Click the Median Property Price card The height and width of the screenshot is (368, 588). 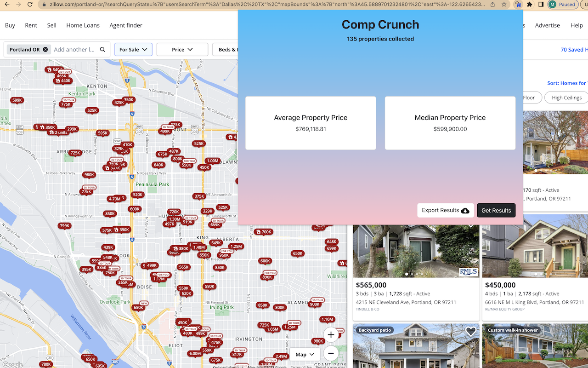450,123
